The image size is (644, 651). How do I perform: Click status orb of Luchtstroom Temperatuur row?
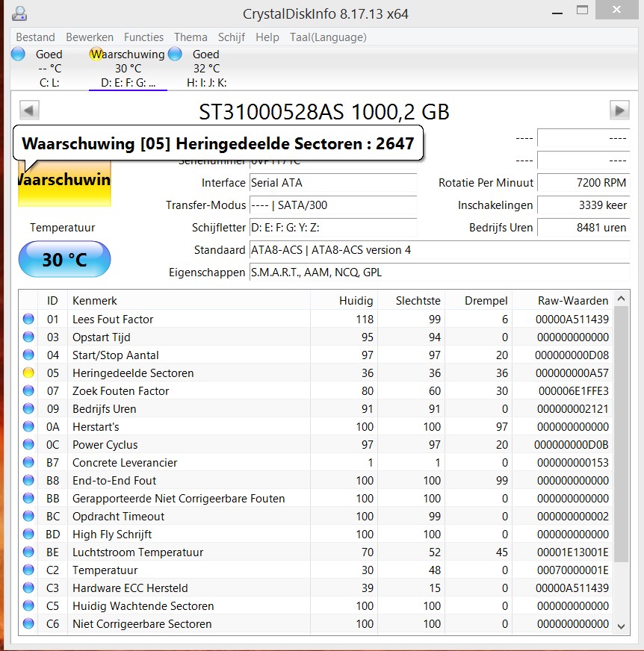(x=28, y=552)
